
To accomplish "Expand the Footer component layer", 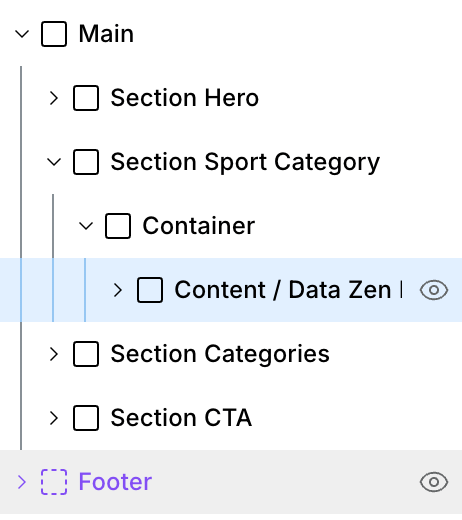I will point(22,482).
